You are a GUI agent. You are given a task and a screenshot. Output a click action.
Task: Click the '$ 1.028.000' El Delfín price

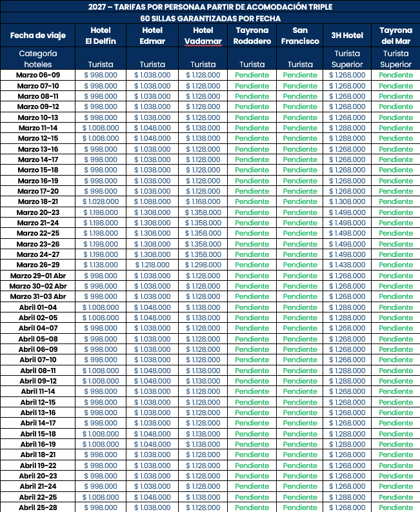pyautogui.click(x=101, y=201)
